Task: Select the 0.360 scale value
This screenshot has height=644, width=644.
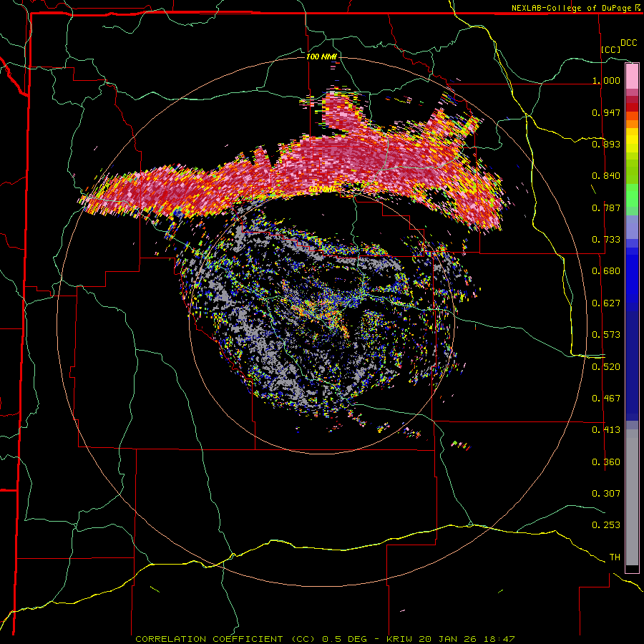Action: coord(606,462)
